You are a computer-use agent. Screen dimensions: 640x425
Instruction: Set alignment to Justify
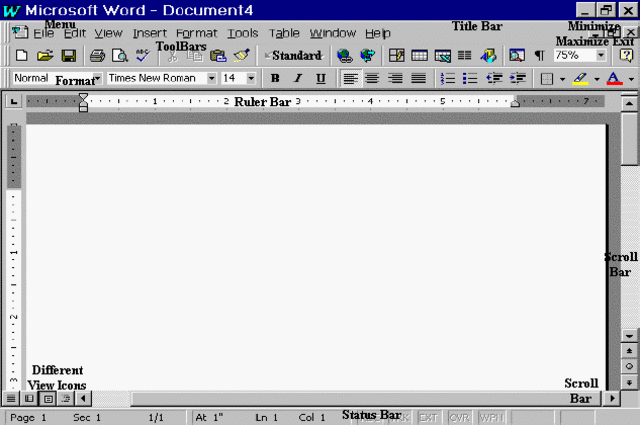418,78
